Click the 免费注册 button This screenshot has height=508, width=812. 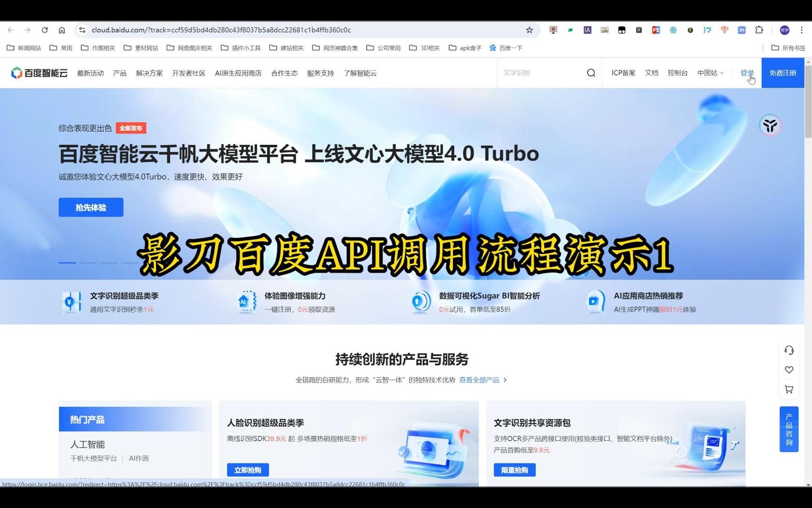[783, 73]
